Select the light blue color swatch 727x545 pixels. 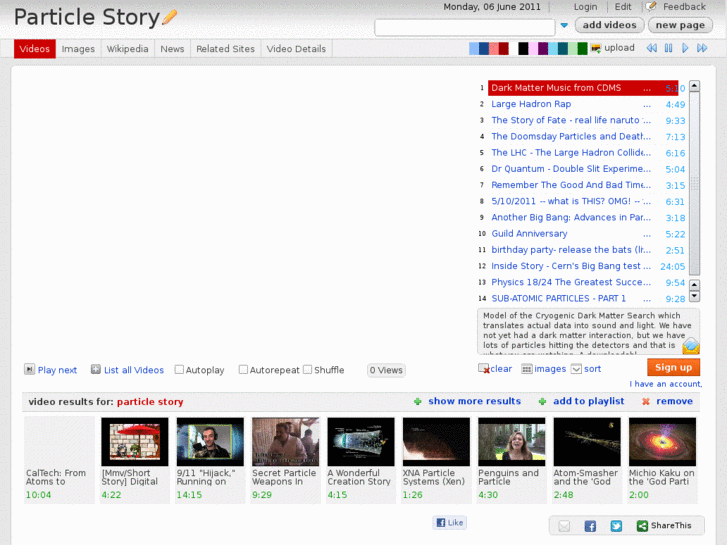[473, 48]
